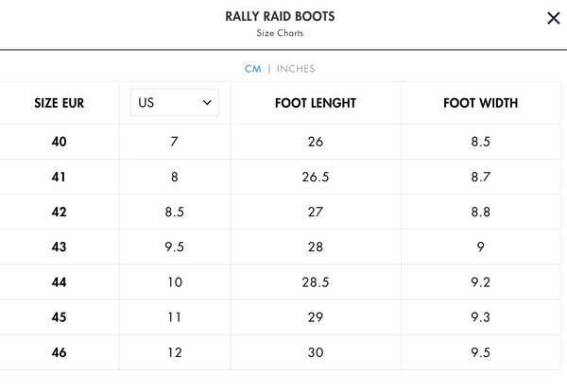Image resolution: width=567 pixels, height=392 pixels.
Task: Click foot length 26.5 cell
Action: (x=316, y=177)
